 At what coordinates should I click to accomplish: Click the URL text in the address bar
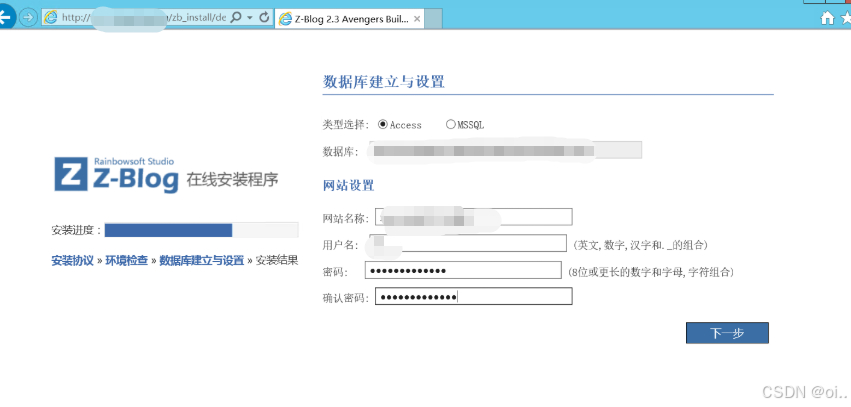[144, 17]
